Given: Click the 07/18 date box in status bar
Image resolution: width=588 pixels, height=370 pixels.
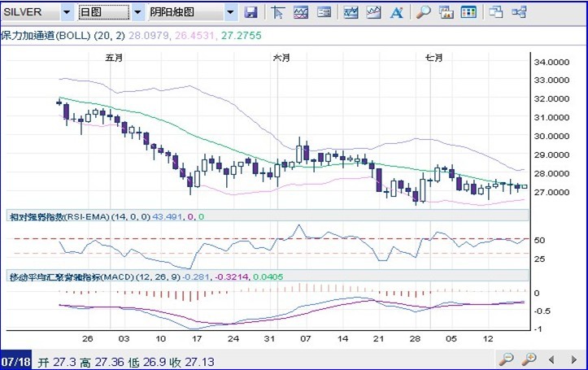Looking at the screenshot, I should pyautogui.click(x=17, y=359).
